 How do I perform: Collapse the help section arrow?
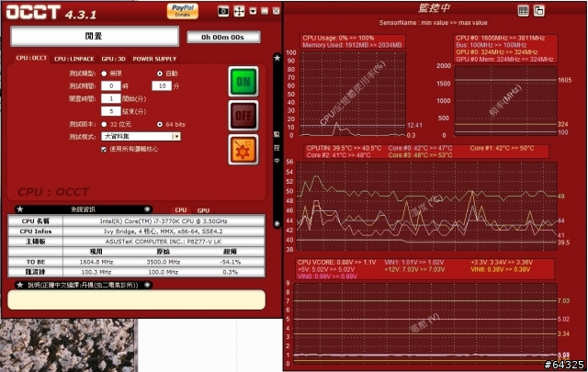click(147, 285)
